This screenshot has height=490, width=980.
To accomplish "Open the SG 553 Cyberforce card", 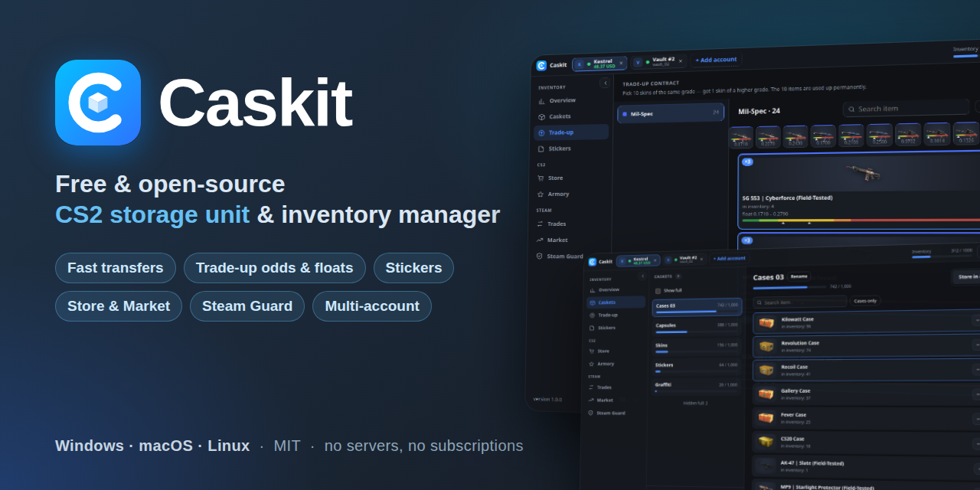I will (859, 191).
